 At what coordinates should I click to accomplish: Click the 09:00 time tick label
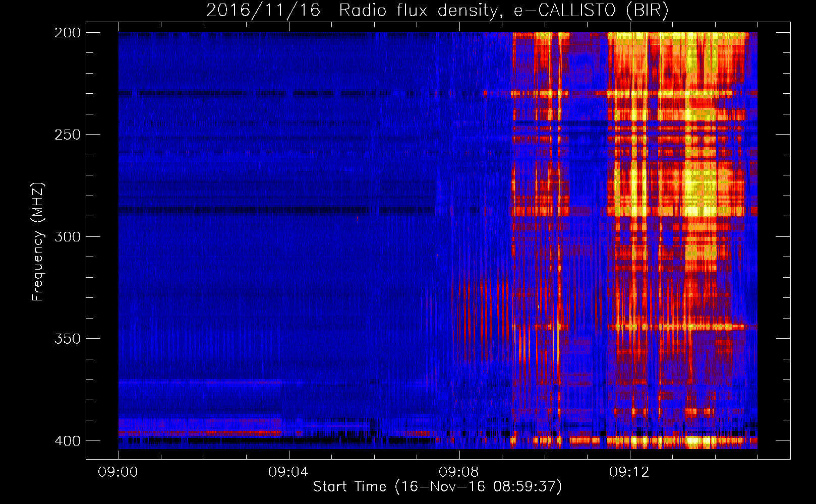click(118, 472)
